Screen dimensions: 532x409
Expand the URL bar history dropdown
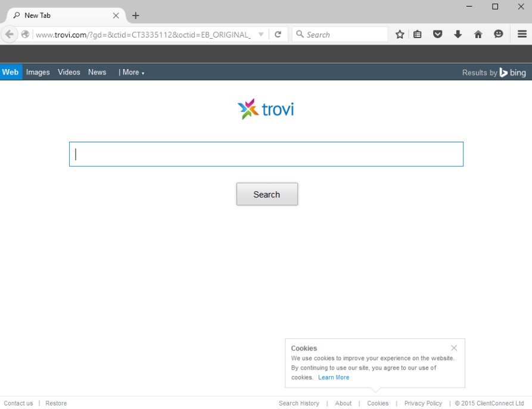261,35
